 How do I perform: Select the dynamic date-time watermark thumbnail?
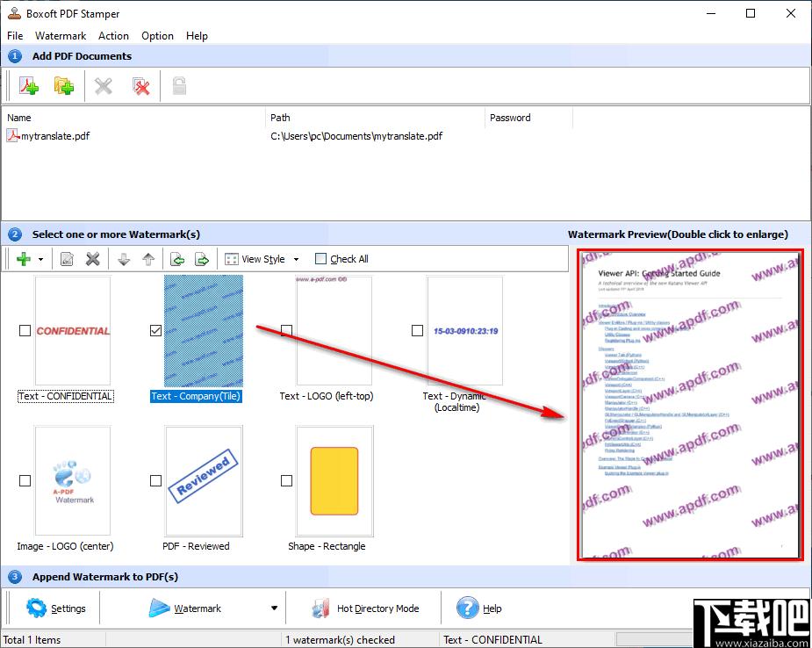(465, 330)
